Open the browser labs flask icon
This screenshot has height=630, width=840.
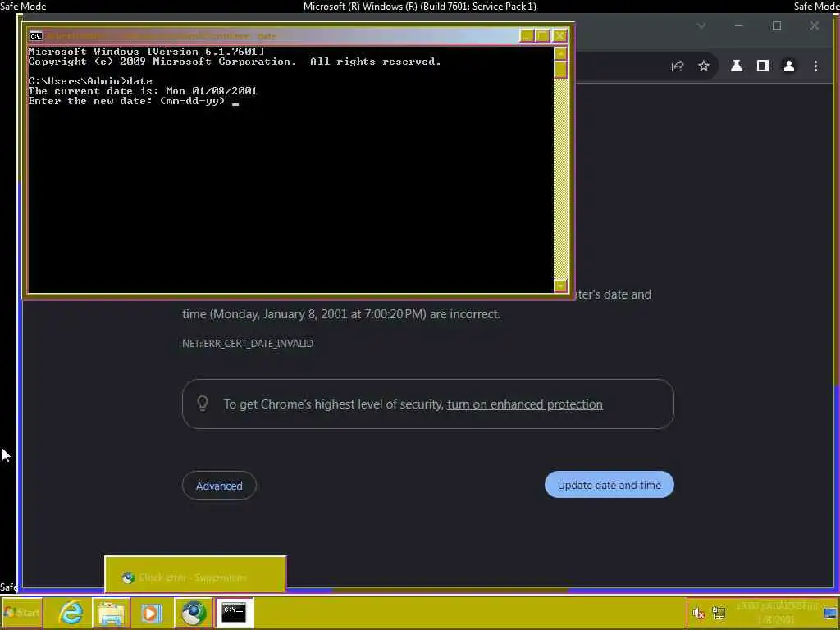(x=737, y=66)
